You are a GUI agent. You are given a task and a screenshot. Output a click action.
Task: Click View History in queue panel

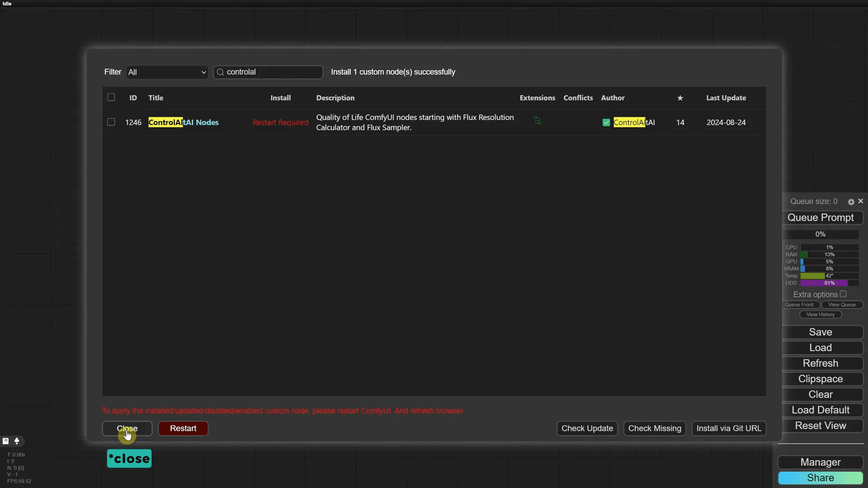[820, 314]
